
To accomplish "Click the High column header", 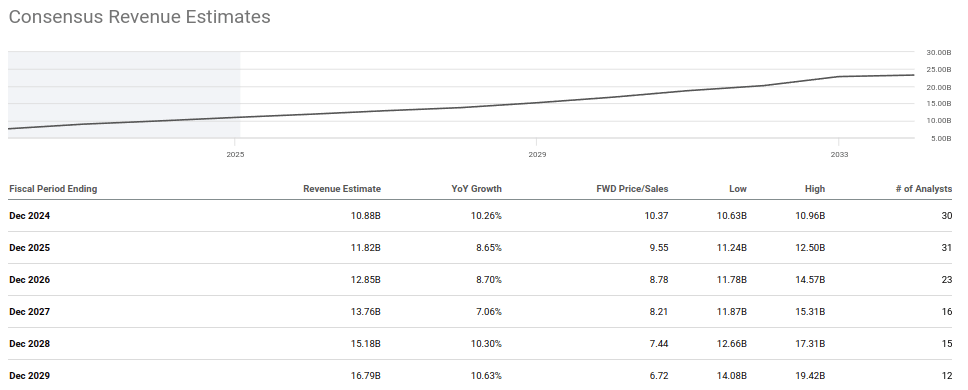I will coord(815,189).
